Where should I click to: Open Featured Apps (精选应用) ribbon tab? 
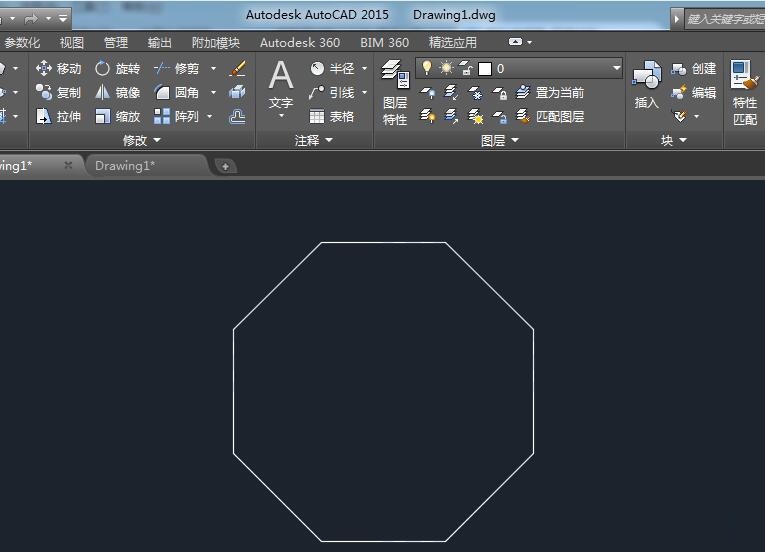[x=452, y=42]
